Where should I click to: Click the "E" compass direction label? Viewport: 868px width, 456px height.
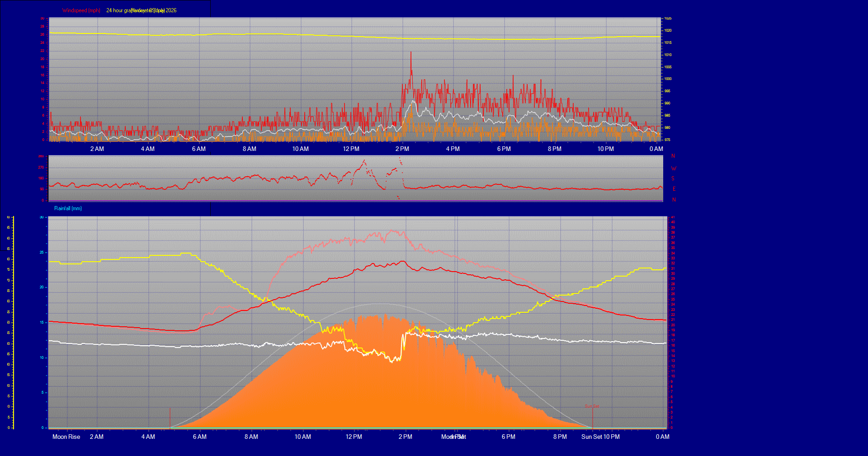point(674,189)
